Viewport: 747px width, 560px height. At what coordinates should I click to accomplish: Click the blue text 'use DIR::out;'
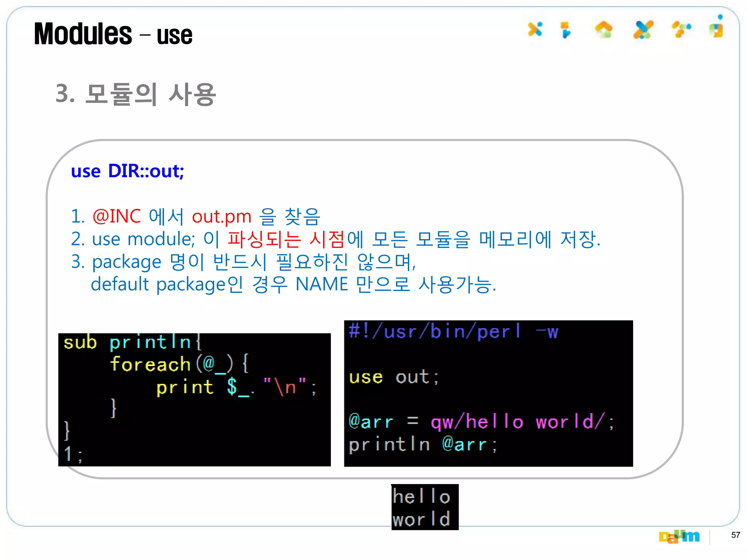click(127, 171)
